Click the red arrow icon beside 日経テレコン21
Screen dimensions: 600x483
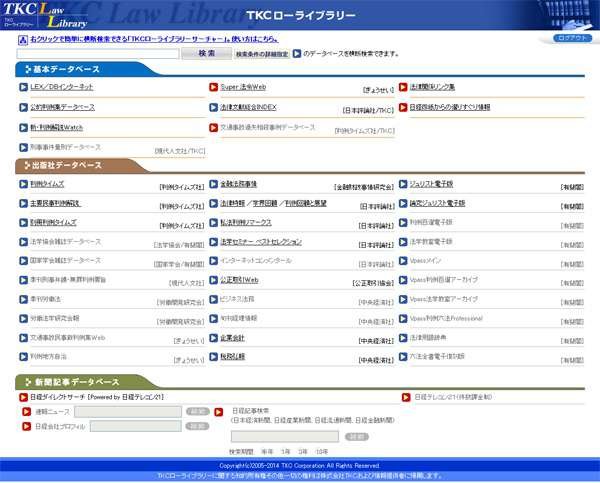tap(406, 397)
